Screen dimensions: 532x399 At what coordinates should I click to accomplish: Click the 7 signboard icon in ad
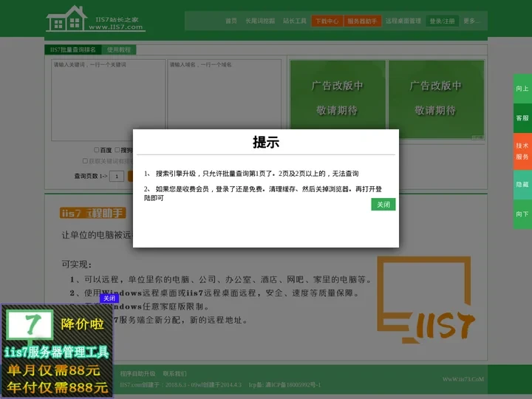(x=30, y=325)
